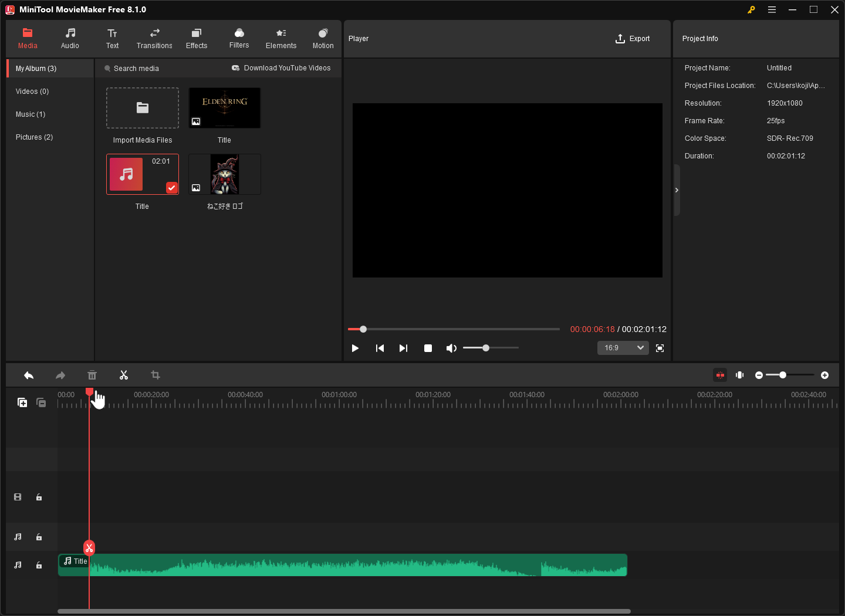This screenshot has height=616, width=845.
Task: Click the red scissors on the playhead
Action: 89,548
